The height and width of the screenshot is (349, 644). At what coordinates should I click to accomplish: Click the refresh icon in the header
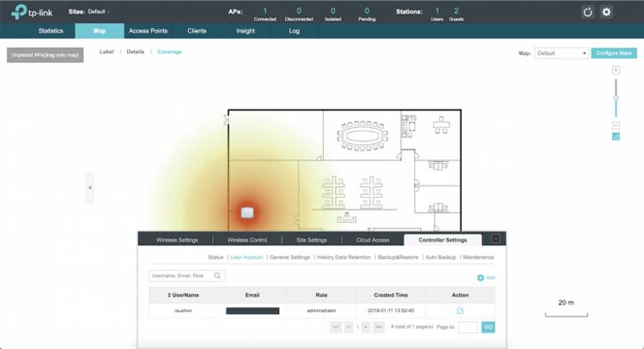pos(588,12)
